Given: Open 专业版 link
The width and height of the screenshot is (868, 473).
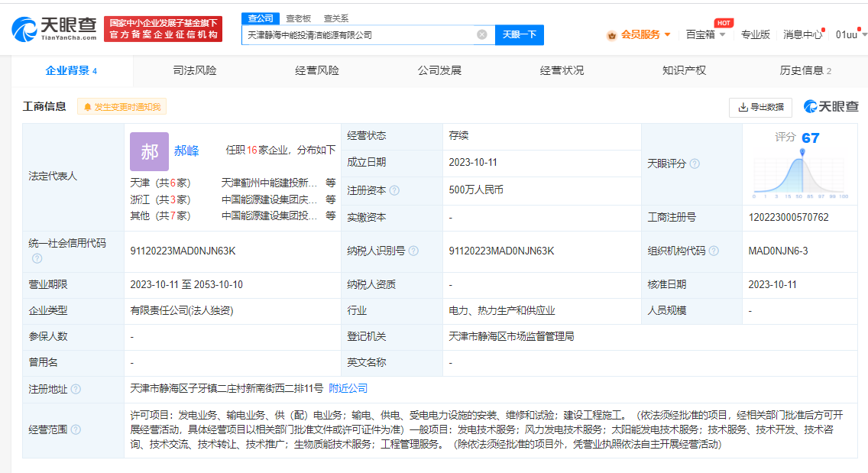Looking at the screenshot, I should pyautogui.click(x=756, y=35).
